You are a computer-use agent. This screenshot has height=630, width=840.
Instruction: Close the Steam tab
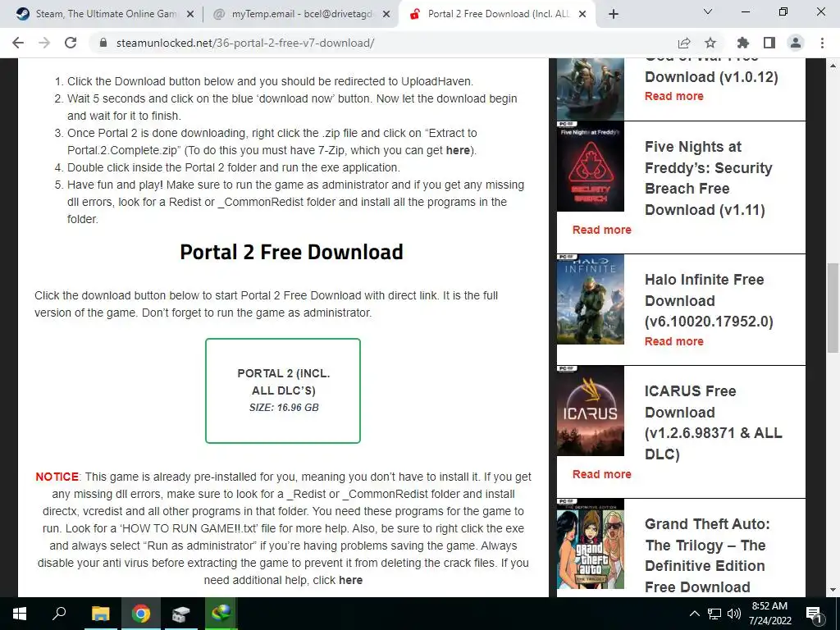[x=190, y=15]
